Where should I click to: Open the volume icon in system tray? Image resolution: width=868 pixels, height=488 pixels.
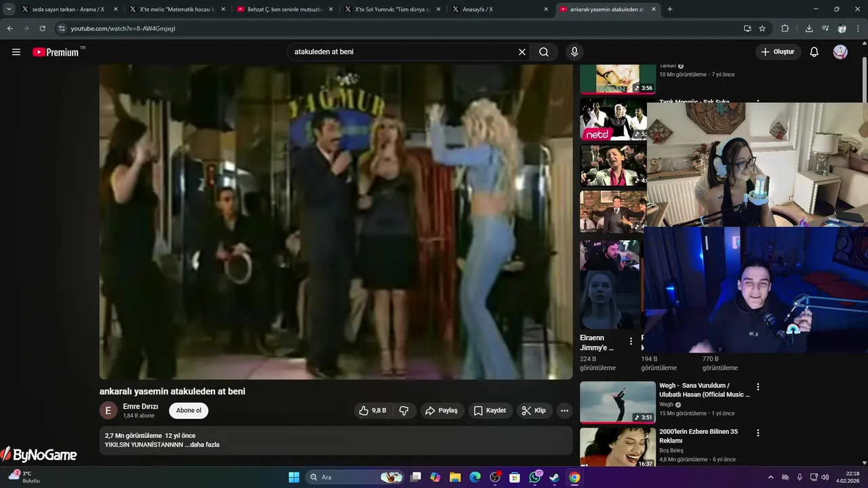[825, 477]
